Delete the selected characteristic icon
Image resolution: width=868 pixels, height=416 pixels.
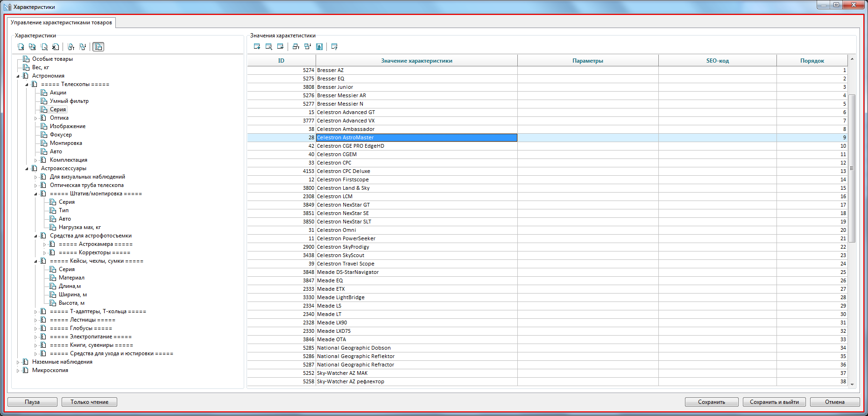(x=56, y=47)
